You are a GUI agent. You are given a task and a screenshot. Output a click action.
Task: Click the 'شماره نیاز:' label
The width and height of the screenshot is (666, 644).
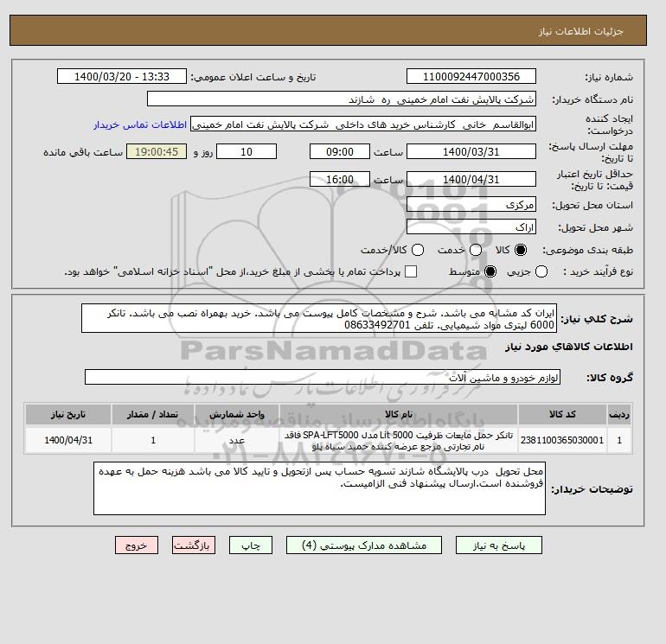coord(609,77)
